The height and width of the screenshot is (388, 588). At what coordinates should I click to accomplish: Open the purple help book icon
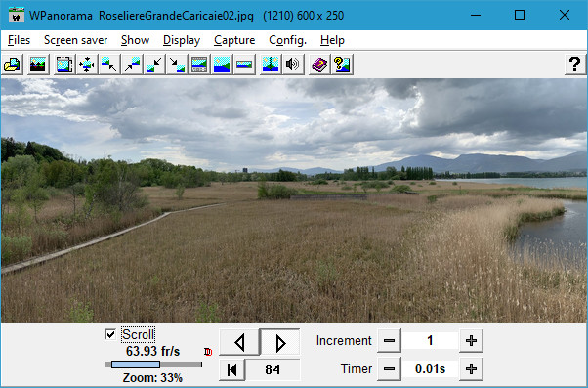[319, 65]
